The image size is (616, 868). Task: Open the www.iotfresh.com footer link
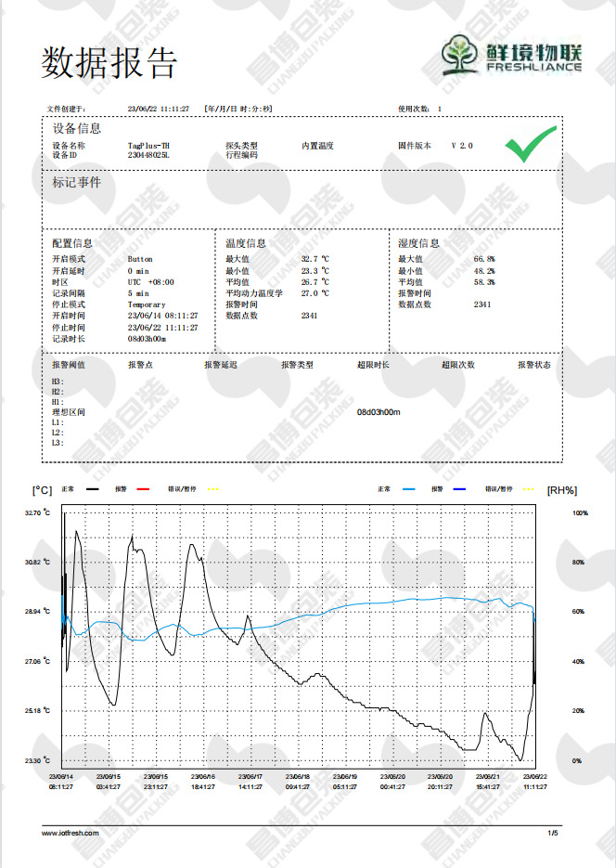pos(71,833)
